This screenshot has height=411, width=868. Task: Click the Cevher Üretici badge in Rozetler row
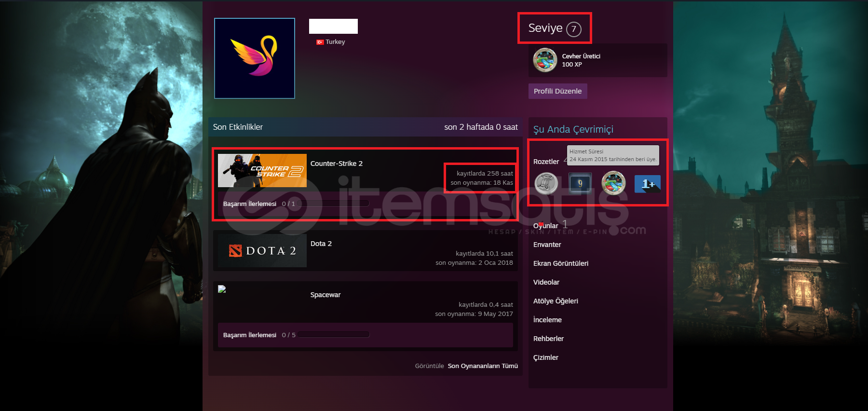(613, 183)
